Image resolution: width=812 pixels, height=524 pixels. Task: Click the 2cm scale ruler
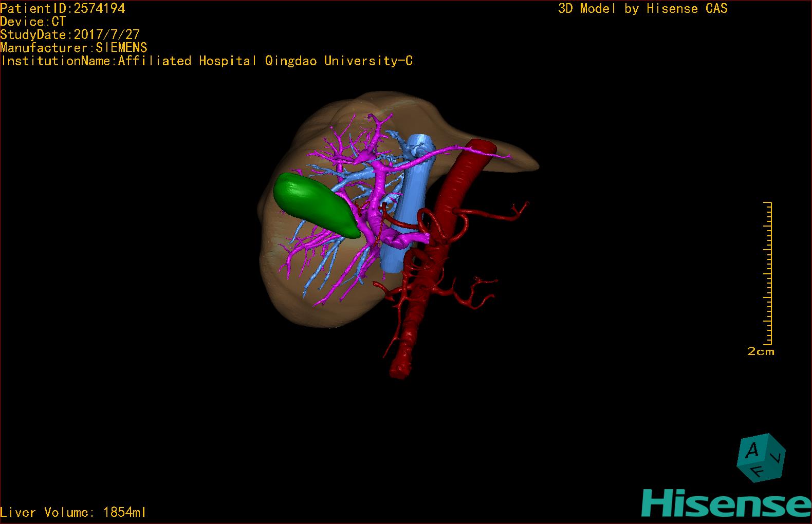coord(768,273)
